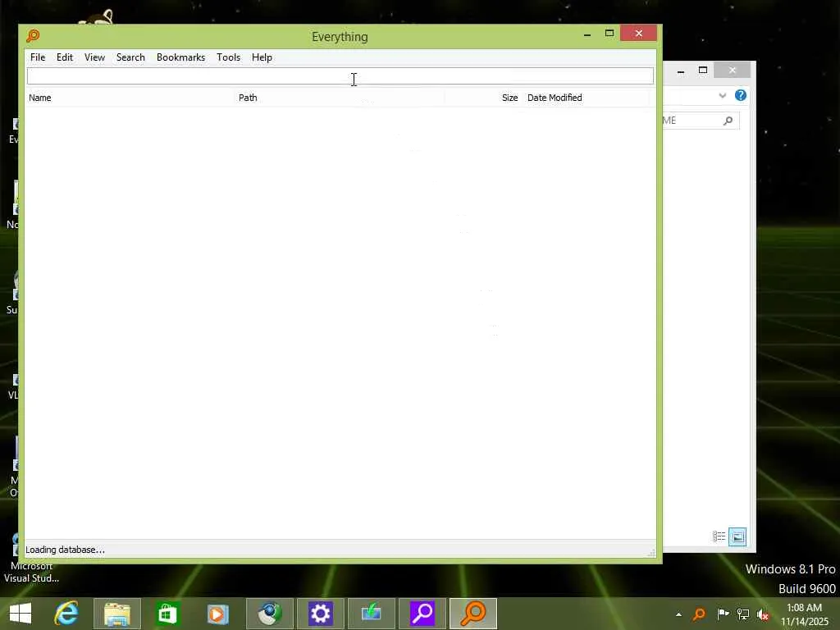Open the Bookmarks menu
This screenshot has height=630, width=840.
point(180,57)
